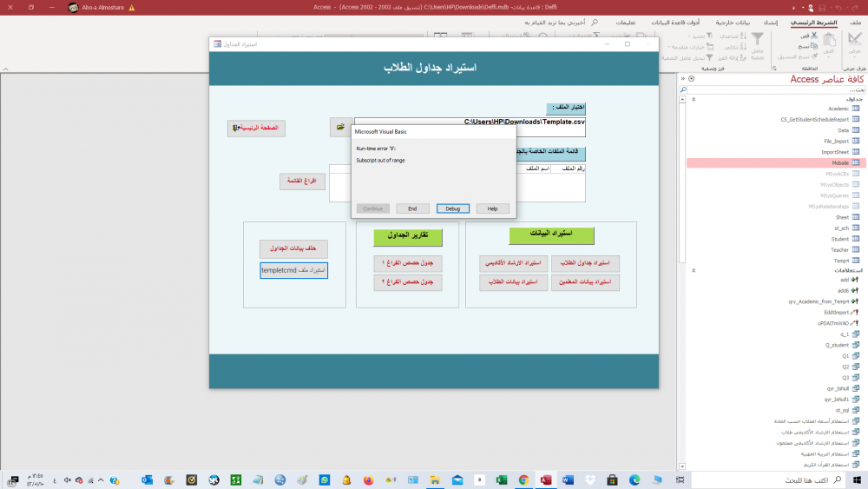Screen dimensions: 868x489
Task: Click the جدول حصص الفراغ ١ button
Action: coord(407,263)
